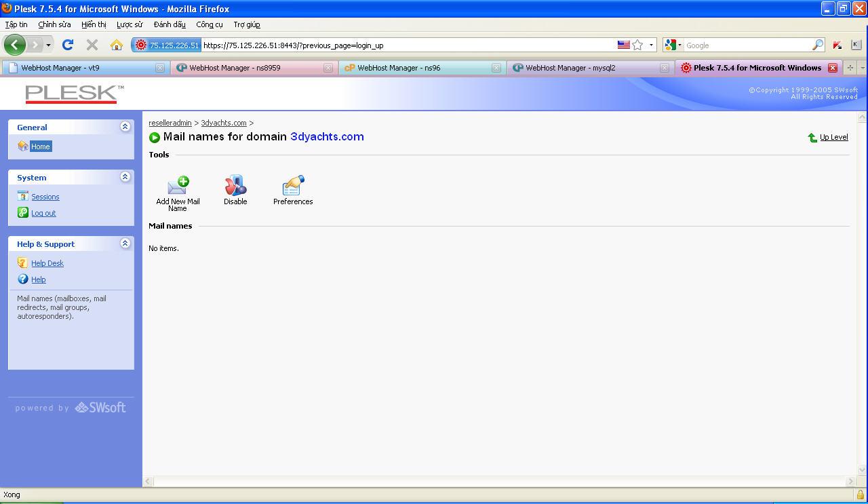Close the WebHost Manager - ns96 tab
The height and width of the screenshot is (504, 868).
click(x=496, y=68)
